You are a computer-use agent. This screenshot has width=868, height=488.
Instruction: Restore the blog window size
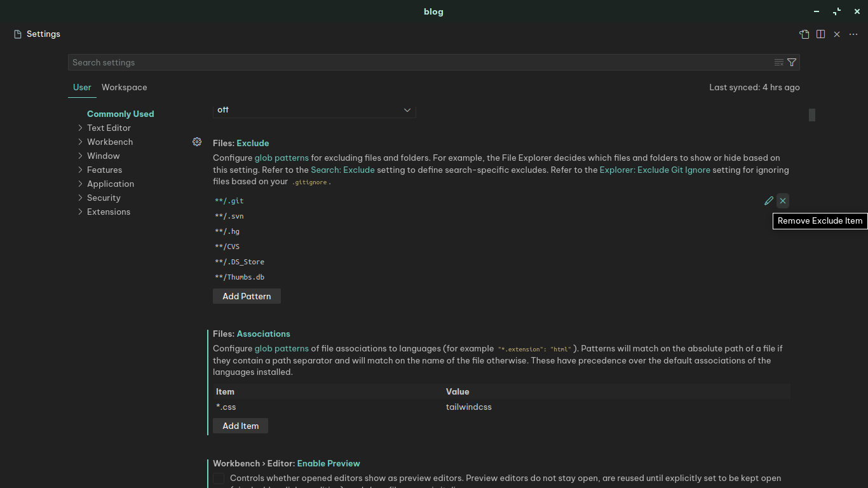point(837,11)
